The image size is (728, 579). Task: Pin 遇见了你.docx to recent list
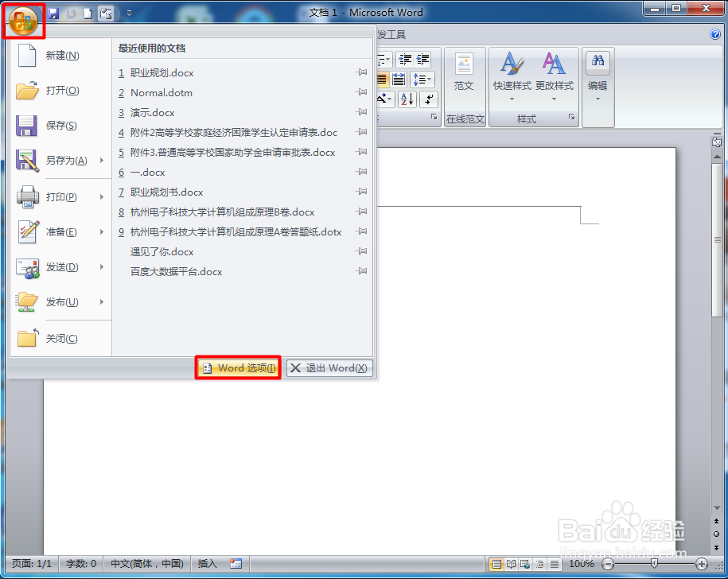361,251
